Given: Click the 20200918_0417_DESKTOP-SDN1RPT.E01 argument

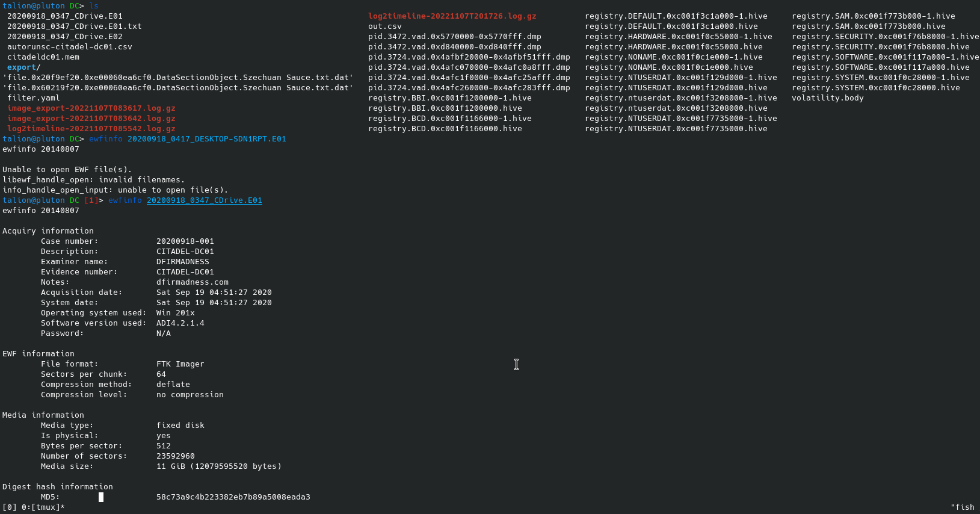Looking at the screenshot, I should pos(206,139).
